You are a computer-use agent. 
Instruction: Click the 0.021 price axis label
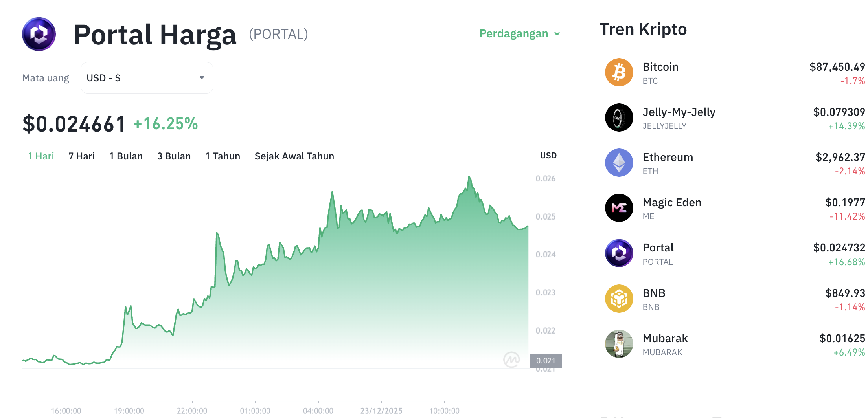[x=547, y=360]
